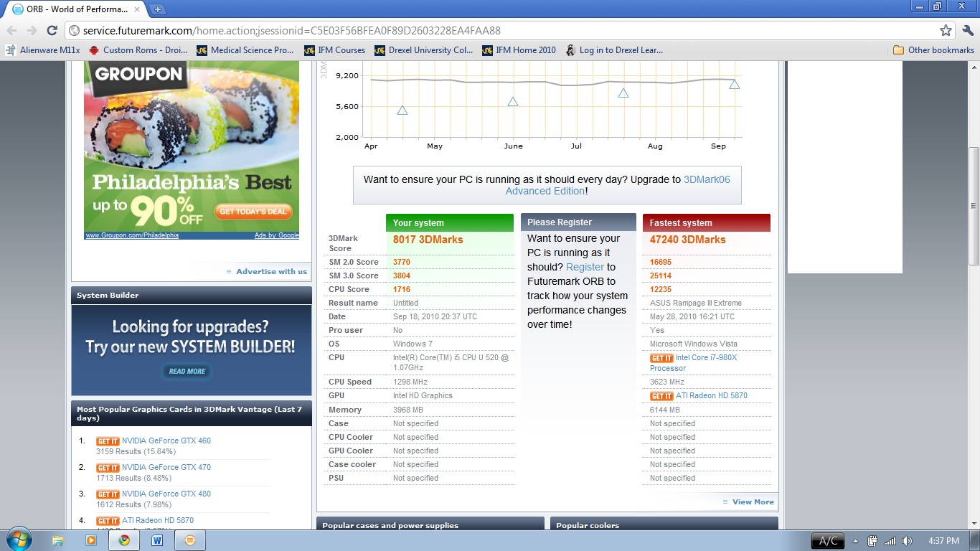Switch to Google Chrome in the taskbar
This screenshot has width=980, height=551.
[x=124, y=540]
